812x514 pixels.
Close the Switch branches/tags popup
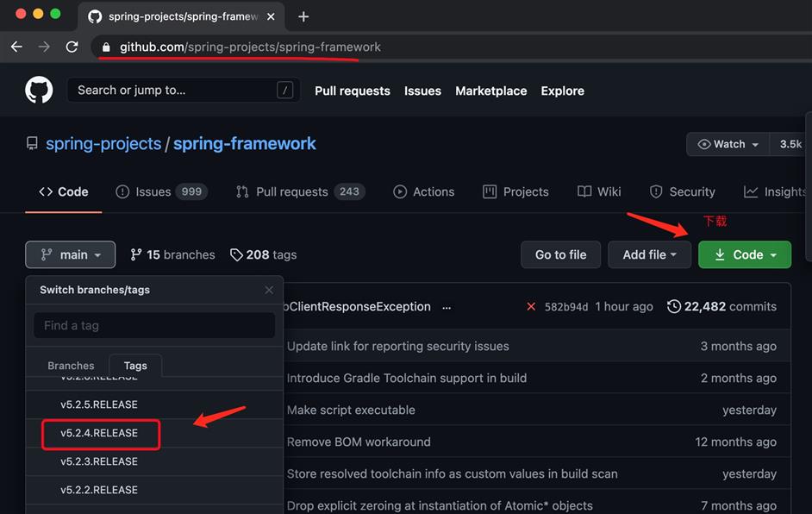tap(269, 291)
